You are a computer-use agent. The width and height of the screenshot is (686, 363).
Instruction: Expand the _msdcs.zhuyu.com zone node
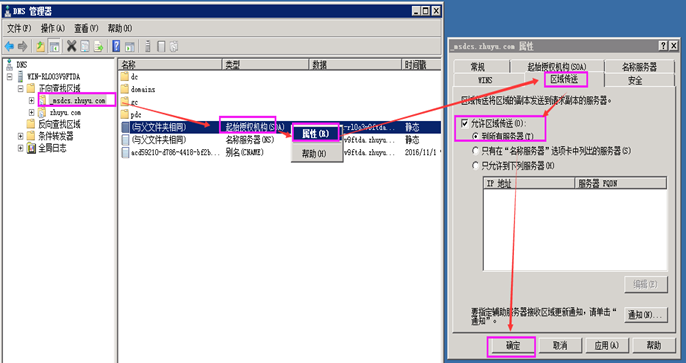pyautogui.click(x=32, y=101)
